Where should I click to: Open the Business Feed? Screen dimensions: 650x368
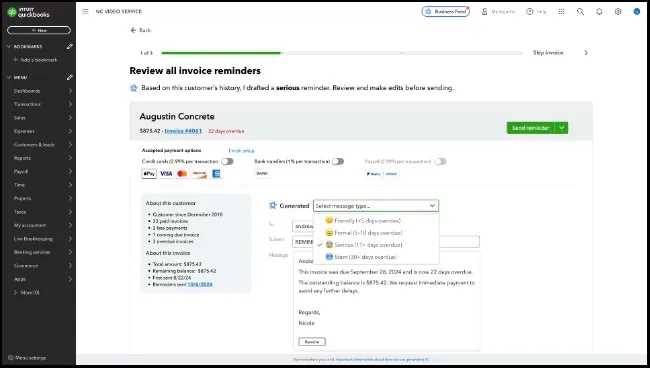click(x=446, y=12)
